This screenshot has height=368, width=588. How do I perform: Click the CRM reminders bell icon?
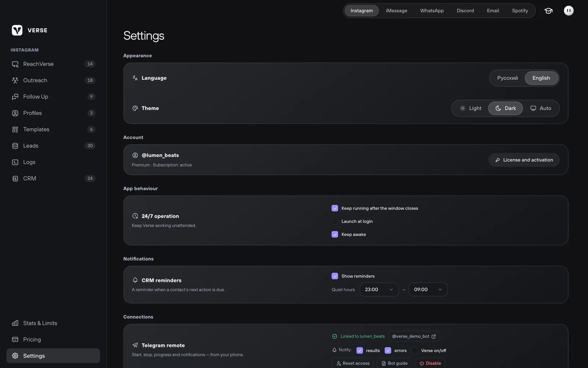click(x=135, y=280)
